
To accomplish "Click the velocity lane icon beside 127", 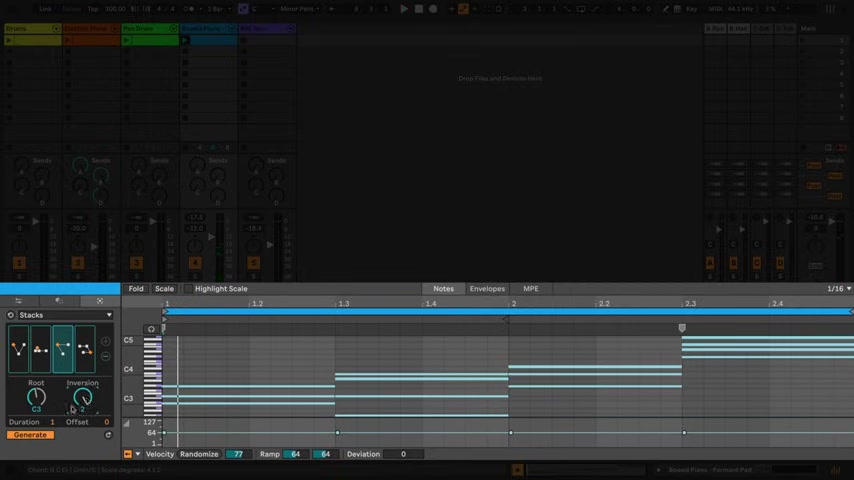I will pyautogui.click(x=126, y=423).
